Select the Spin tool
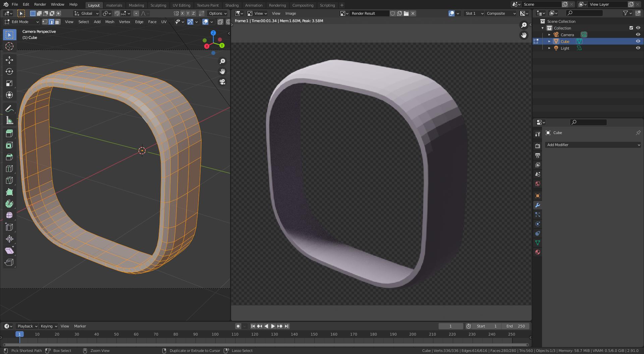The image size is (644, 354). tap(9, 204)
